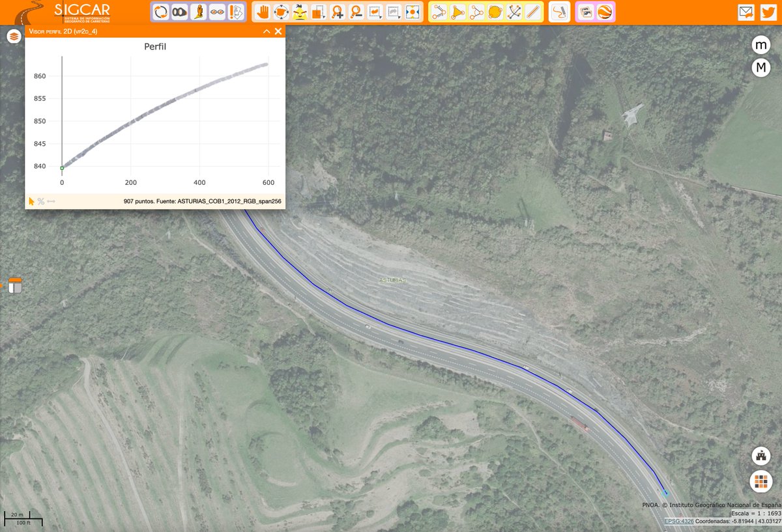Toggle the horizontal arrows mode in profile
Image resolution: width=782 pixels, height=532 pixels.
pos(51,201)
